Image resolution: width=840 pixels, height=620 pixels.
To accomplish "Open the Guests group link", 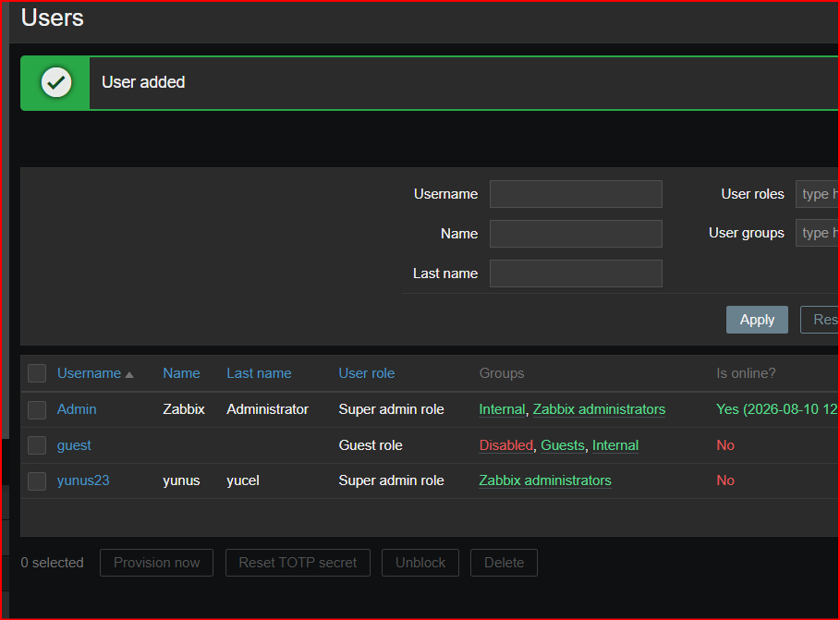I will 563,445.
